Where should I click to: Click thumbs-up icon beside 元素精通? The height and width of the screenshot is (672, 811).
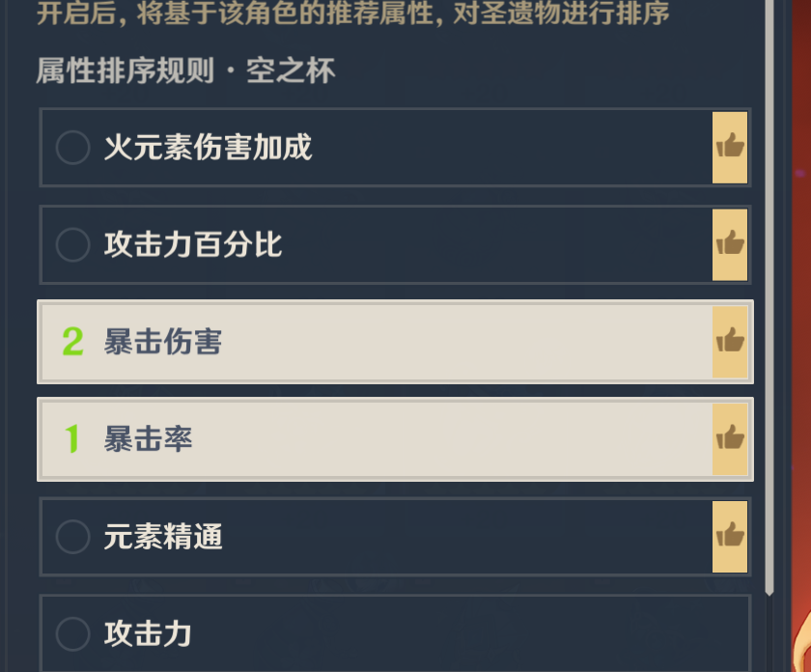pyautogui.click(x=730, y=536)
